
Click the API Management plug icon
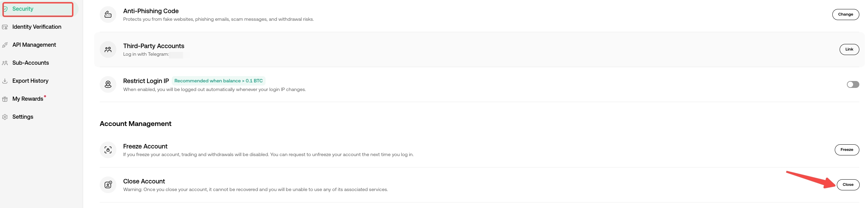click(5, 45)
